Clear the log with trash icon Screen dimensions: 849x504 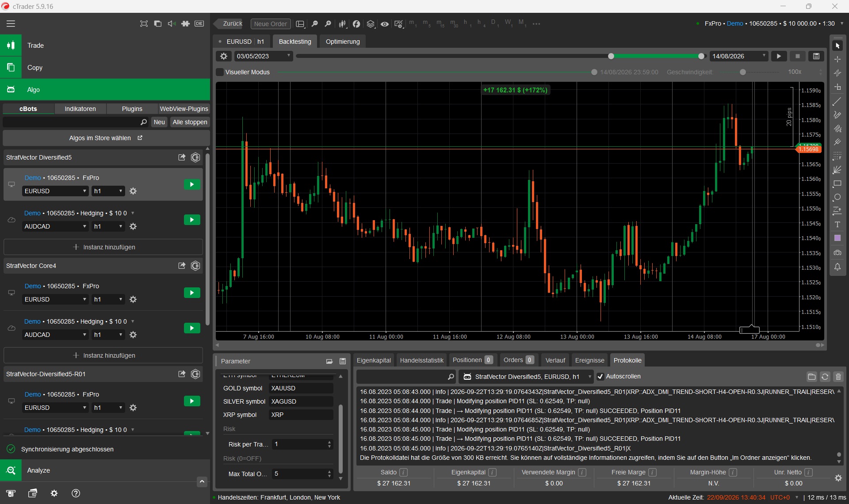838,377
